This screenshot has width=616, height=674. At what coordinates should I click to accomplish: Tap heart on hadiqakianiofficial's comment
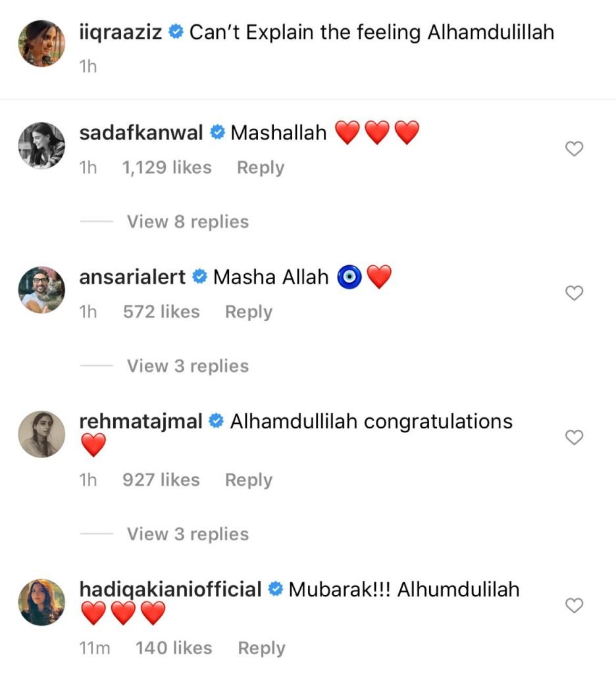(575, 606)
